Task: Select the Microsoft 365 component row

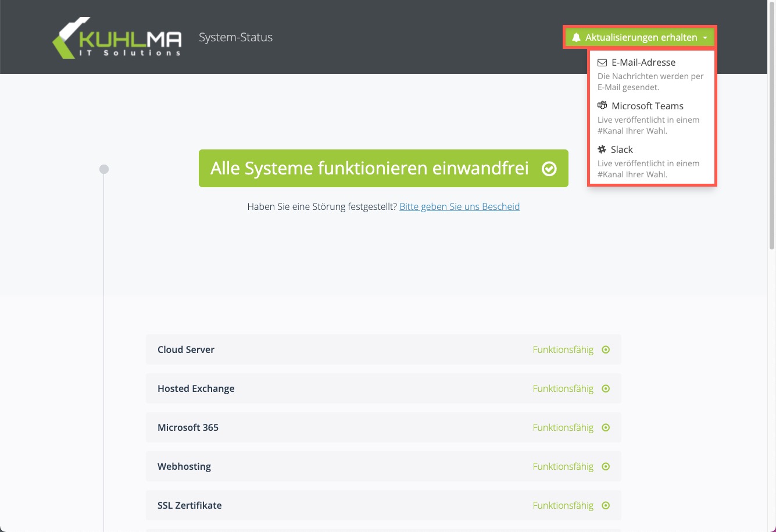Action: coord(384,427)
